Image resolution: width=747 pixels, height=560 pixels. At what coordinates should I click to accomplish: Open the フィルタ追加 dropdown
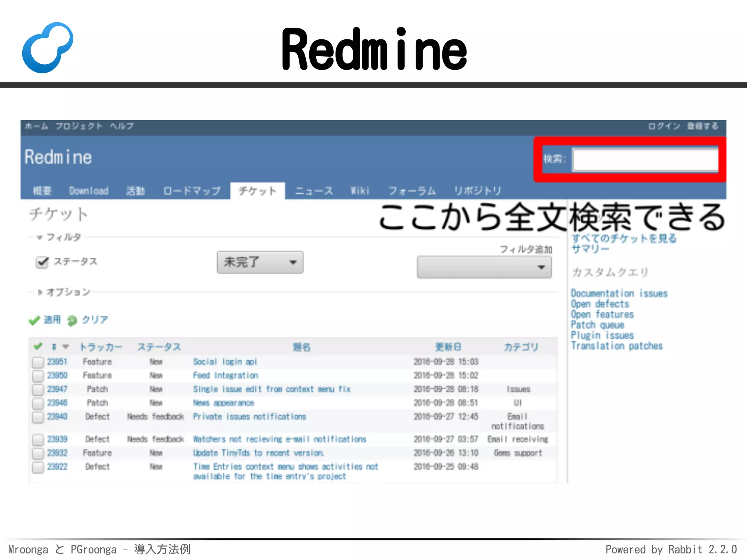click(x=484, y=267)
